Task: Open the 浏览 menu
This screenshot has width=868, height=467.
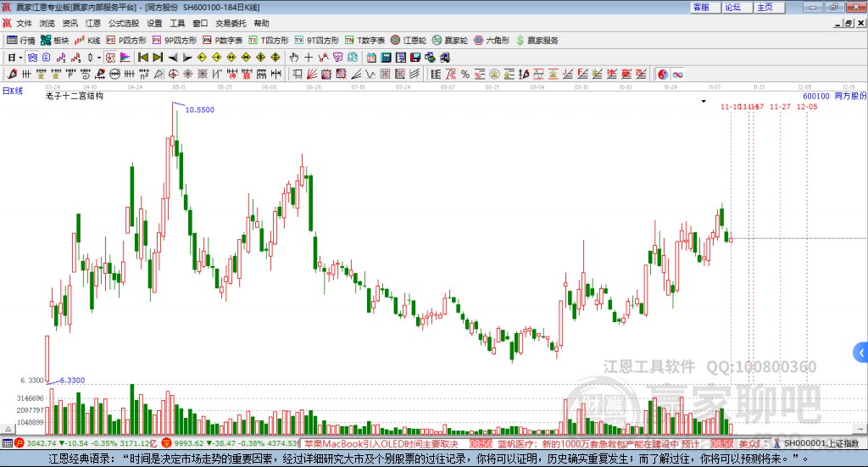Action: 47,23
